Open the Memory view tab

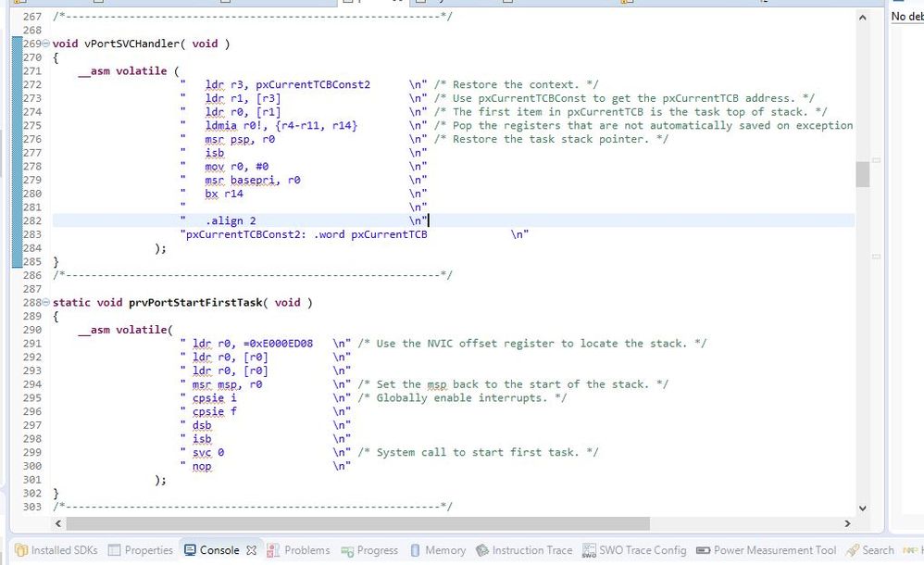click(x=438, y=550)
